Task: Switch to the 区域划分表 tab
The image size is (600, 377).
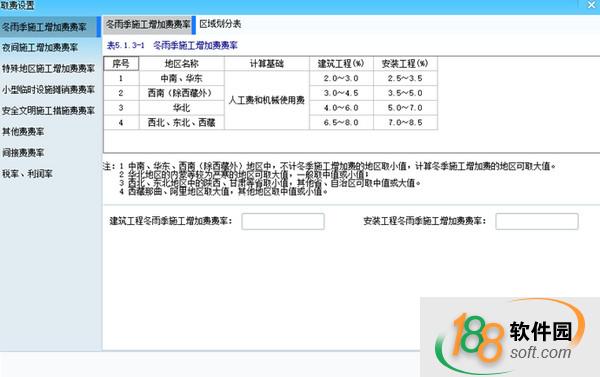Action: click(220, 24)
